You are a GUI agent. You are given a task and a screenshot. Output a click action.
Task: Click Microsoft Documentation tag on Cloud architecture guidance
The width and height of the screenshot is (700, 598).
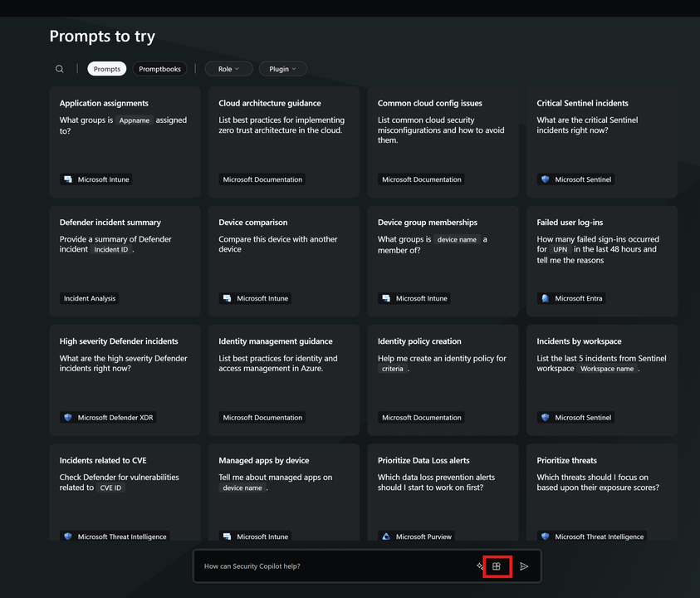tap(262, 179)
